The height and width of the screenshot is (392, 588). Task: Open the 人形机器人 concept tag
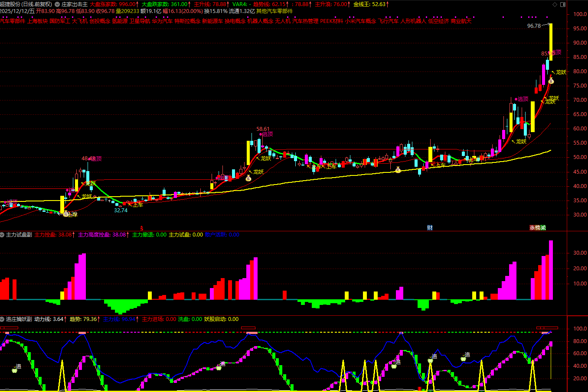[x=413, y=21]
